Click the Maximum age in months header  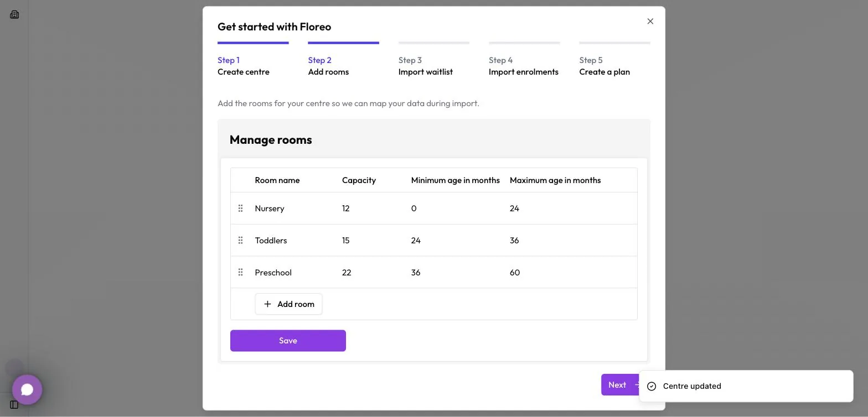coord(555,180)
